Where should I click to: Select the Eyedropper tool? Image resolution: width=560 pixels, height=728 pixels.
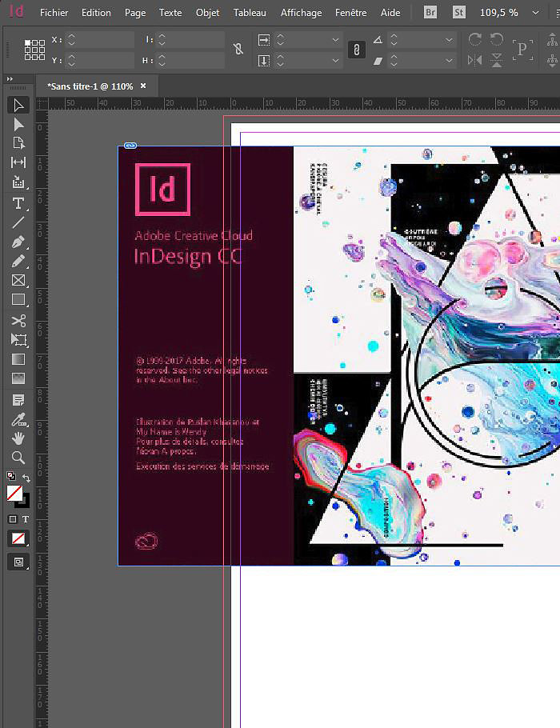click(x=18, y=420)
